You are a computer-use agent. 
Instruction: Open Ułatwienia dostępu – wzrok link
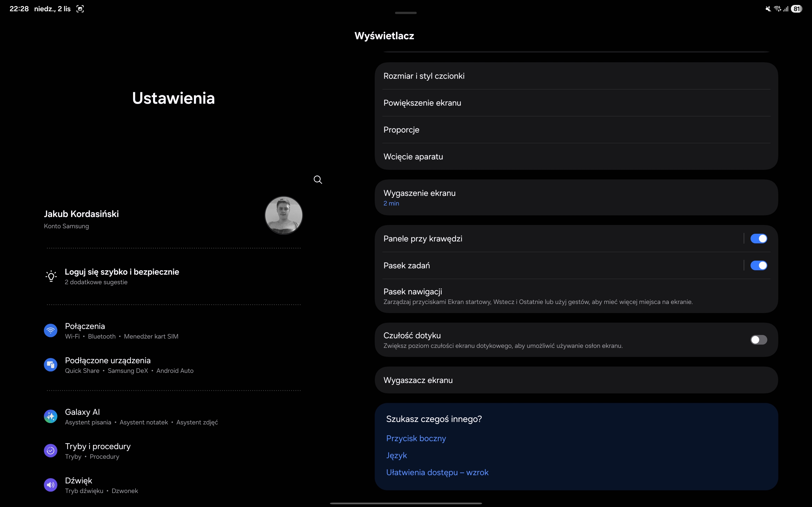(x=437, y=472)
